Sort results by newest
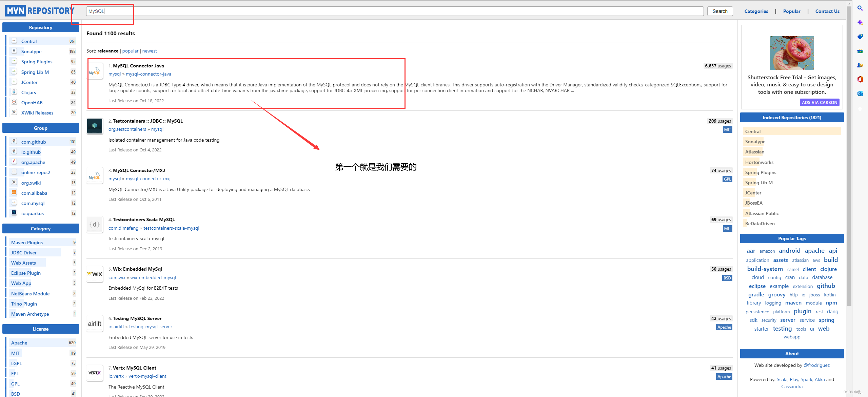The width and height of the screenshot is (868, 397). click(x=150, y=51)
